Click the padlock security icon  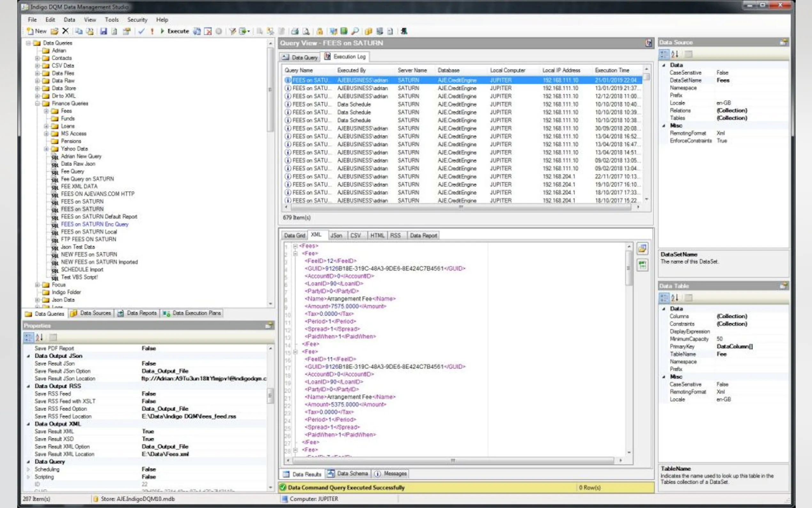(320, 31)
